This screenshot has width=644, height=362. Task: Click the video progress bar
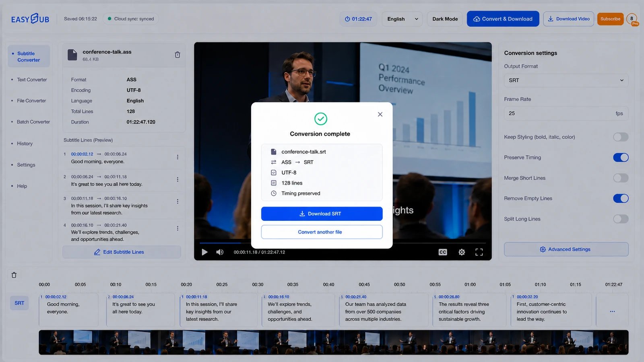click(x=343, y=243)
